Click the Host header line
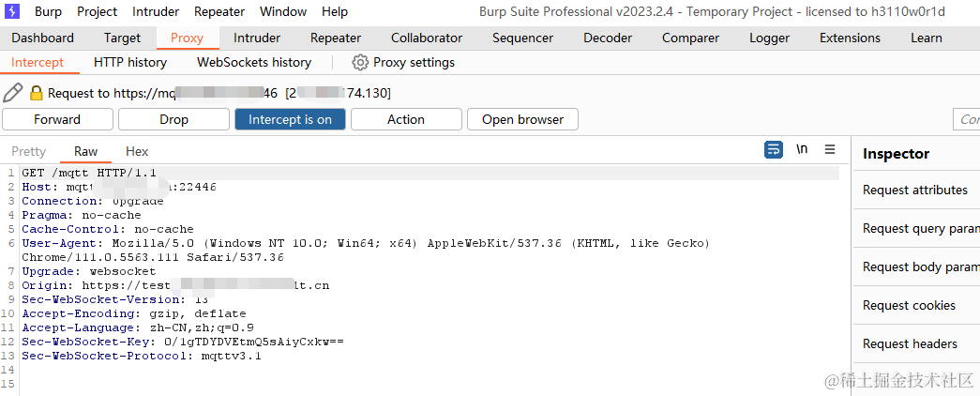This screenshot has width=980, height=396. tap(119, 187)
